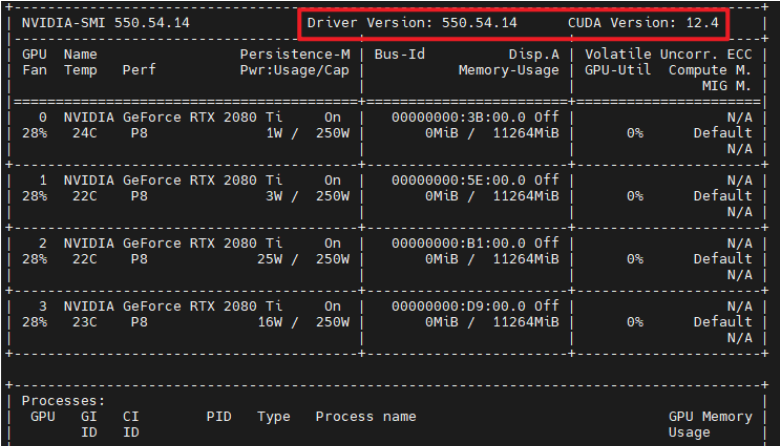780x446 pixels.
Task: Click the Memory-Usage column header
Action: 508,70
